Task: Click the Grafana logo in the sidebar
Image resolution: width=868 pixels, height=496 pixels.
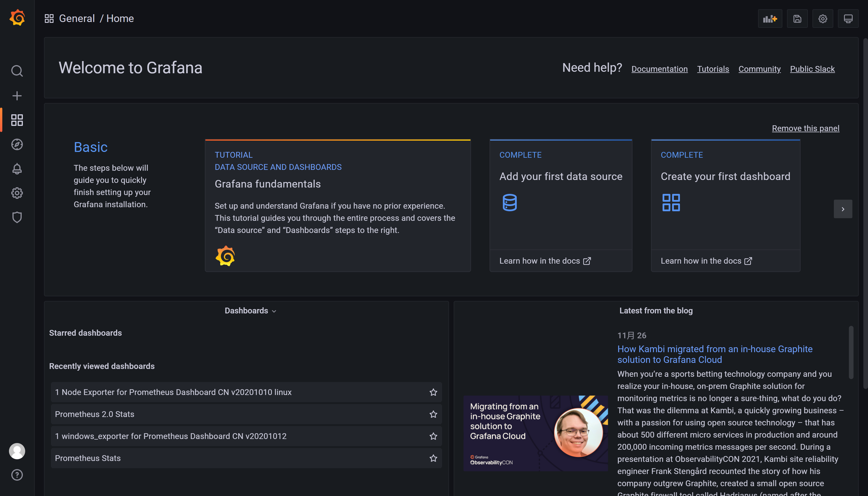Action: [17, 18]
